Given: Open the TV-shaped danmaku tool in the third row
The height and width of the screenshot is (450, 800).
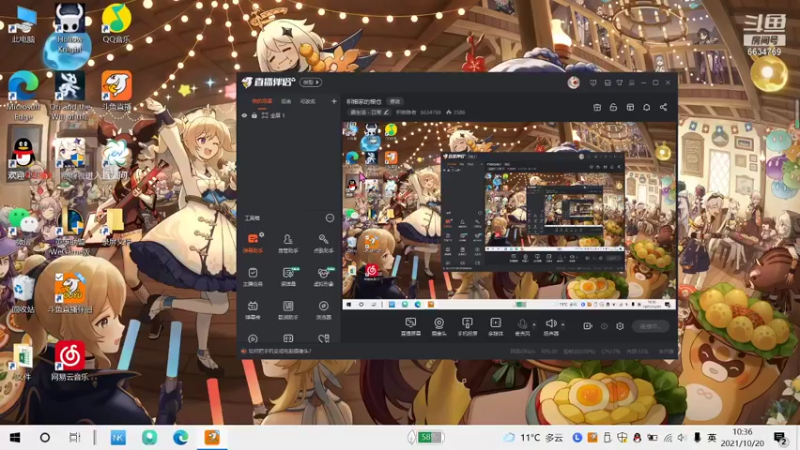Looking at the screenshot, I should coord(253,310).
